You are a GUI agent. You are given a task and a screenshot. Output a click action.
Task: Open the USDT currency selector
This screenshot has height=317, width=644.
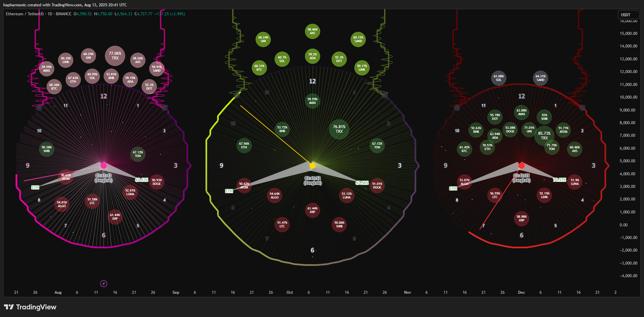(x=628, y=15)
